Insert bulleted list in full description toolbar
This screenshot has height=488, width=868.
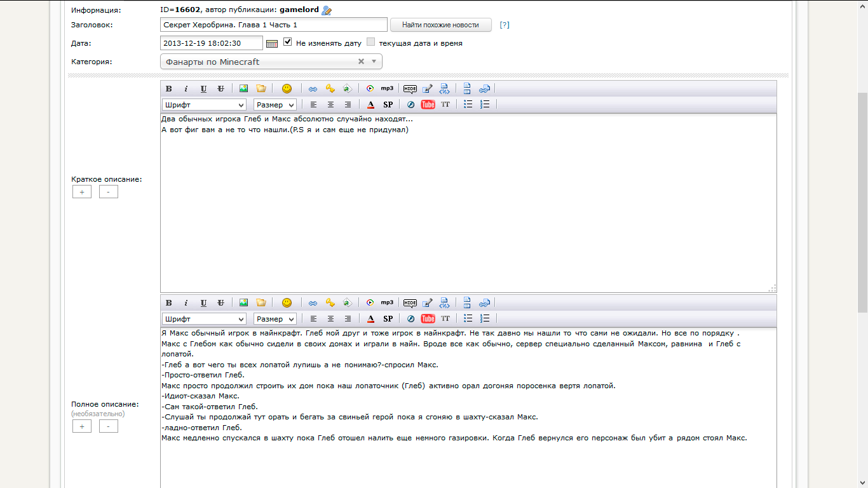pos(468,319)
